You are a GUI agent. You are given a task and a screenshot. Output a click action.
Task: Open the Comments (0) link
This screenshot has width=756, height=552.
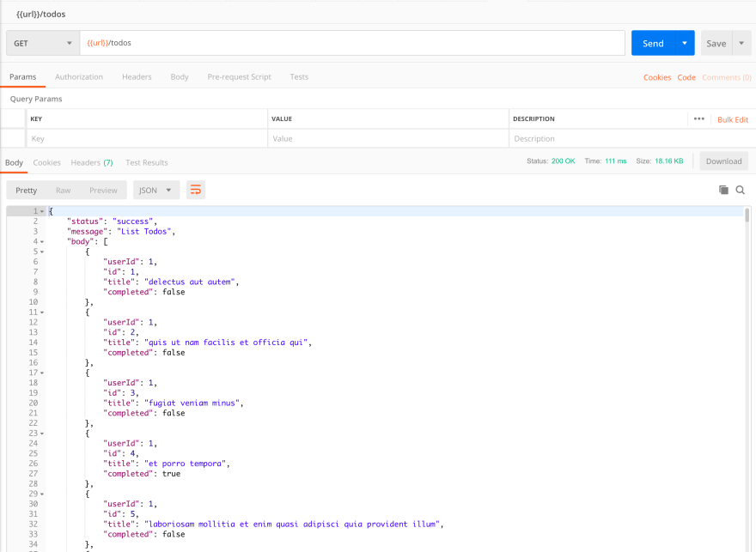pyautogui.click(x=726, y=77)
